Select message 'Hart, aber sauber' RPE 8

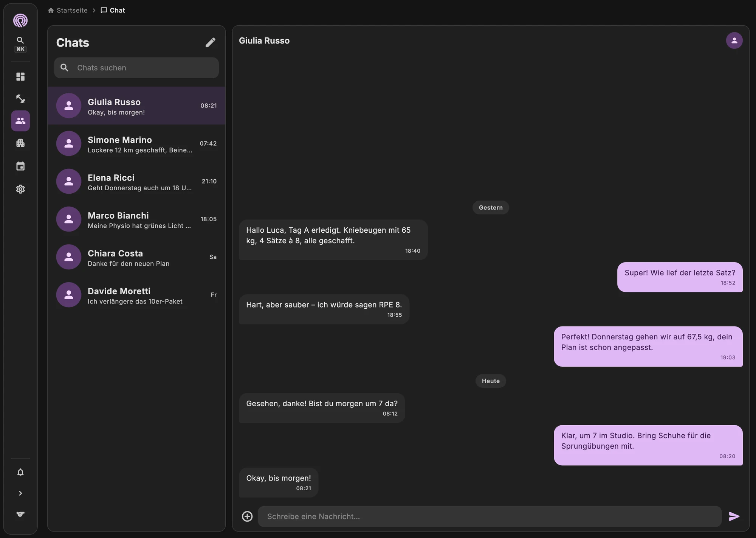[324, 309]
